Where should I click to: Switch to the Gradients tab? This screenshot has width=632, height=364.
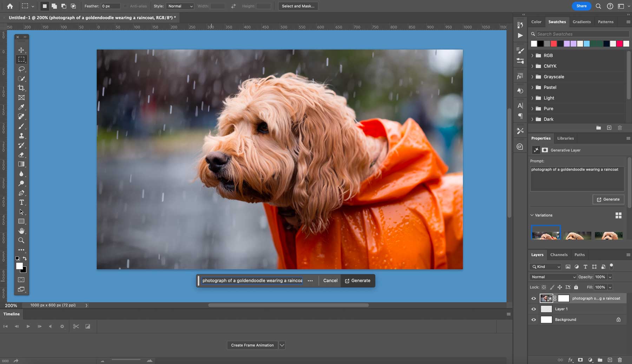(581, 22)
